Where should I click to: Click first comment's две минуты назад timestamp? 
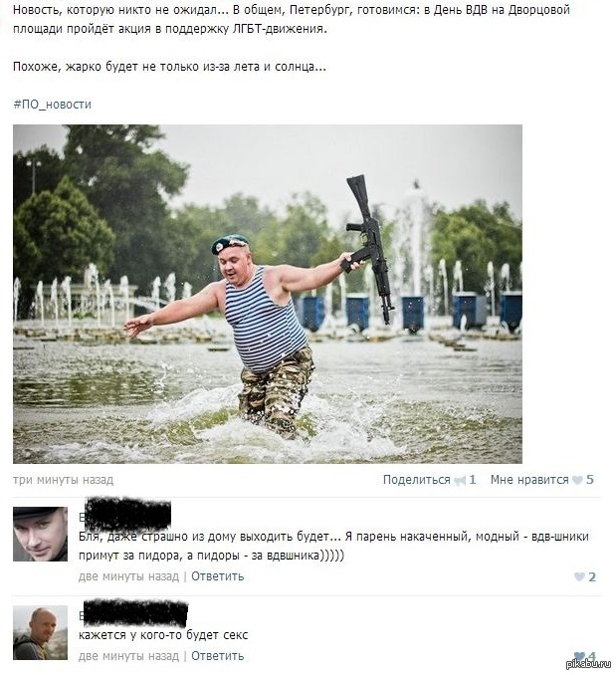[128, 576]
